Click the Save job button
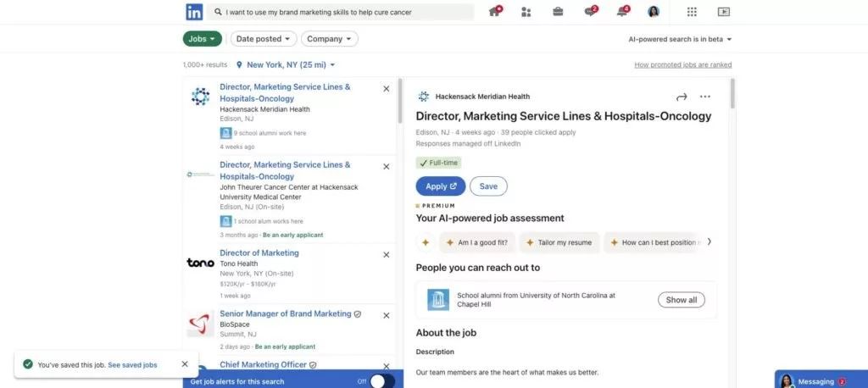 (x=488, y=186)
